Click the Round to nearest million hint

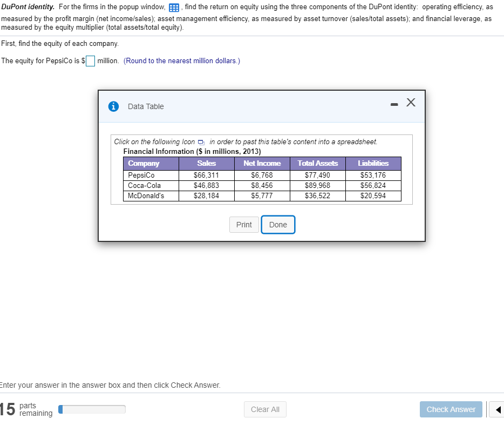[182, 61]
